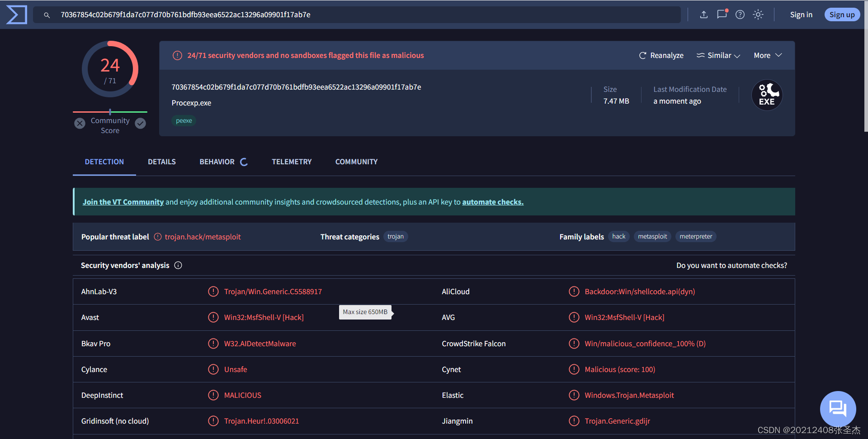Click the warning icon in the Cynet row
Screen dimensions: 868x439
(574, 369)
